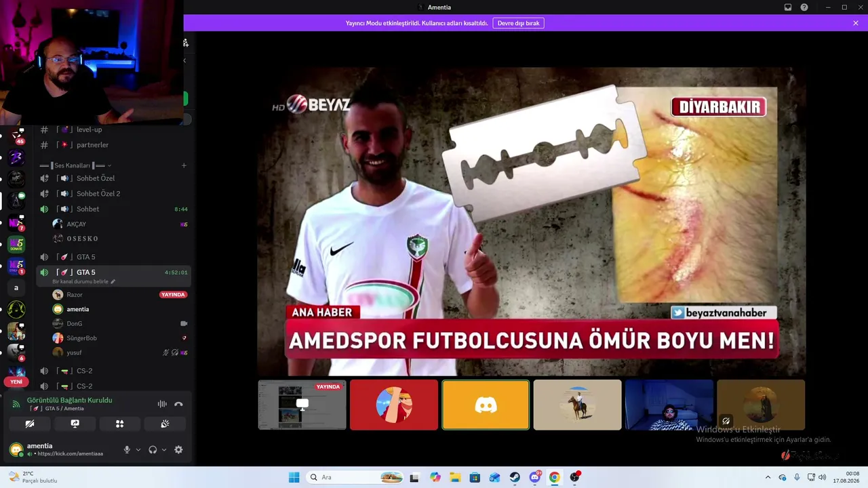Click Görüntülü Bağlantı Kuruldu connection status
The image size is (868, 488).
(69, 400)
